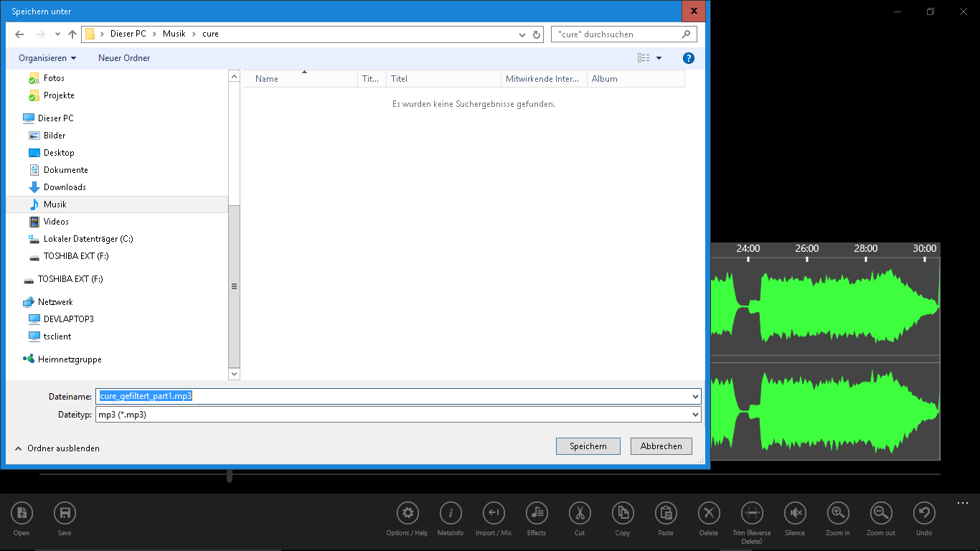Screen dimensions: 980x551
Task: Select Projekte in navigation tree
Action: tap(59, 95)
